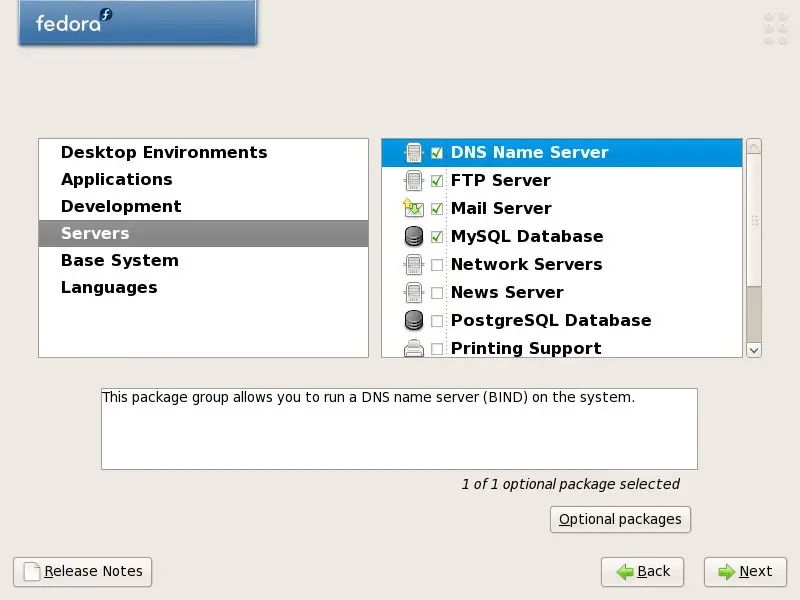Select the Servers category

click(x=204, y=233)
